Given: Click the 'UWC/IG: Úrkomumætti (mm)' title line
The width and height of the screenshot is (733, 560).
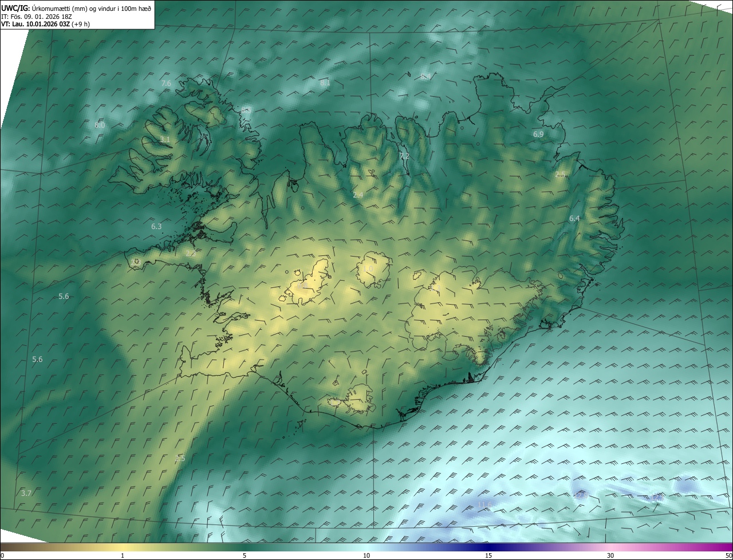Looking at the screenshot, I should click(76, 7).
